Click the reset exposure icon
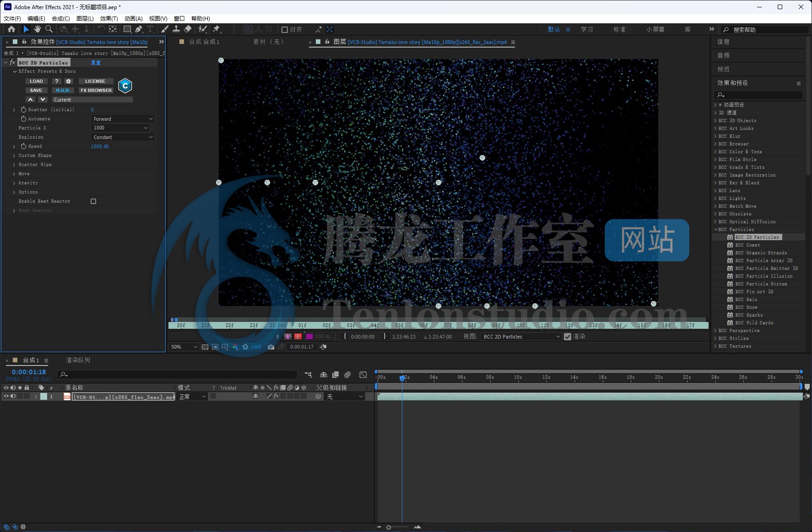The height and width of the screenshot is (532, 812). click(x=245, y=347)
